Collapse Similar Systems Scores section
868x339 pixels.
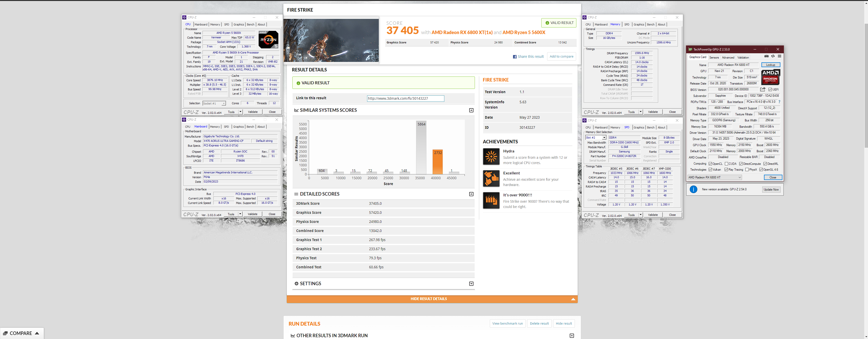471,110
